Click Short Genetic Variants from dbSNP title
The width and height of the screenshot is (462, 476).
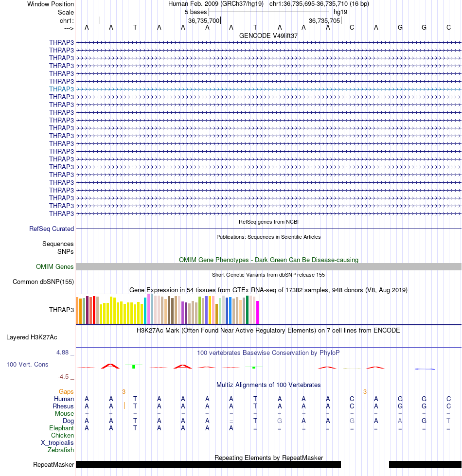(x=268, y=275)
